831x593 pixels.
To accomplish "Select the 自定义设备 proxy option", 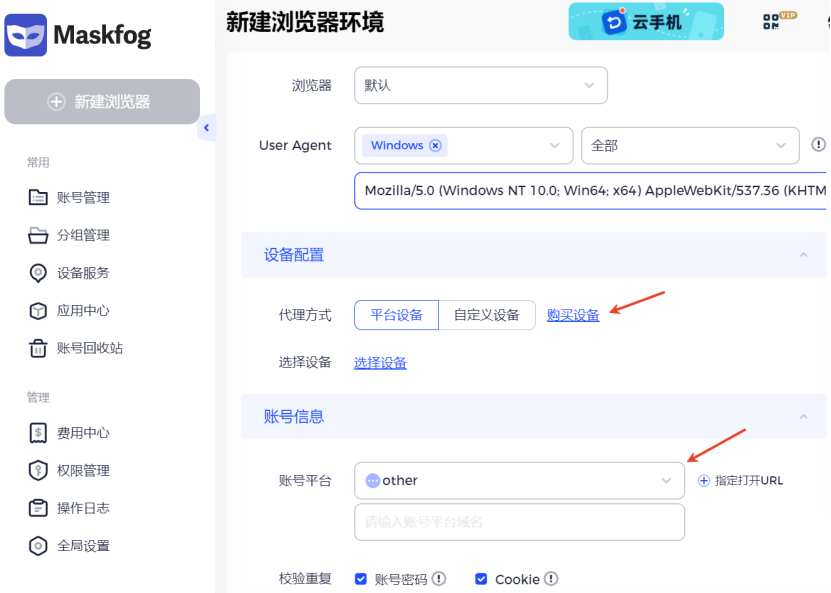I will tap(487, 315).
